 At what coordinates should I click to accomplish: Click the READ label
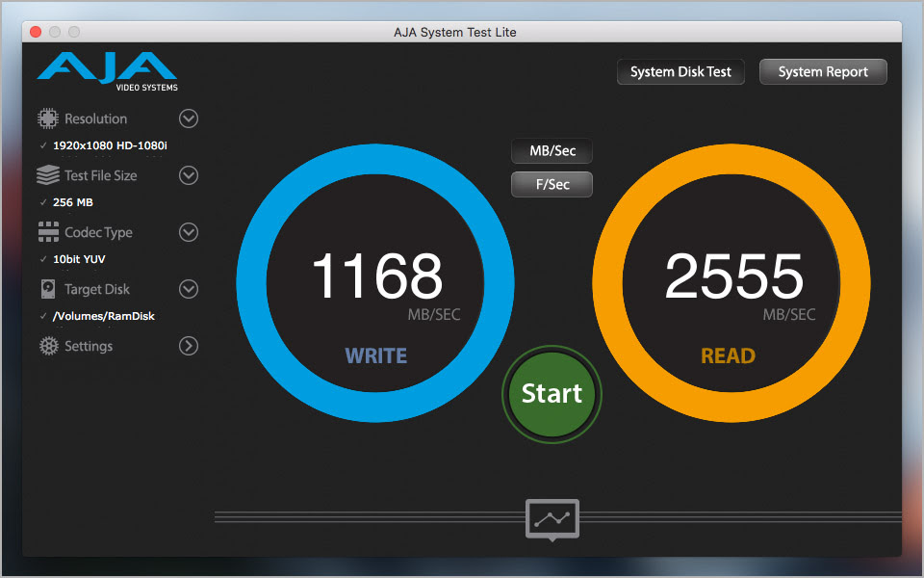tap(728, 355)
